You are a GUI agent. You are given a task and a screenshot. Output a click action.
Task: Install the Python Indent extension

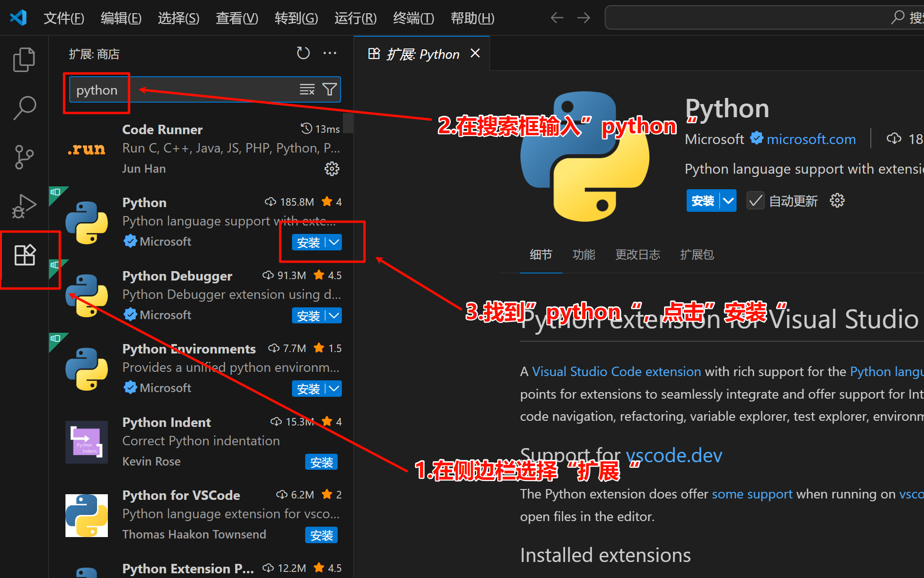coord(321,462)
